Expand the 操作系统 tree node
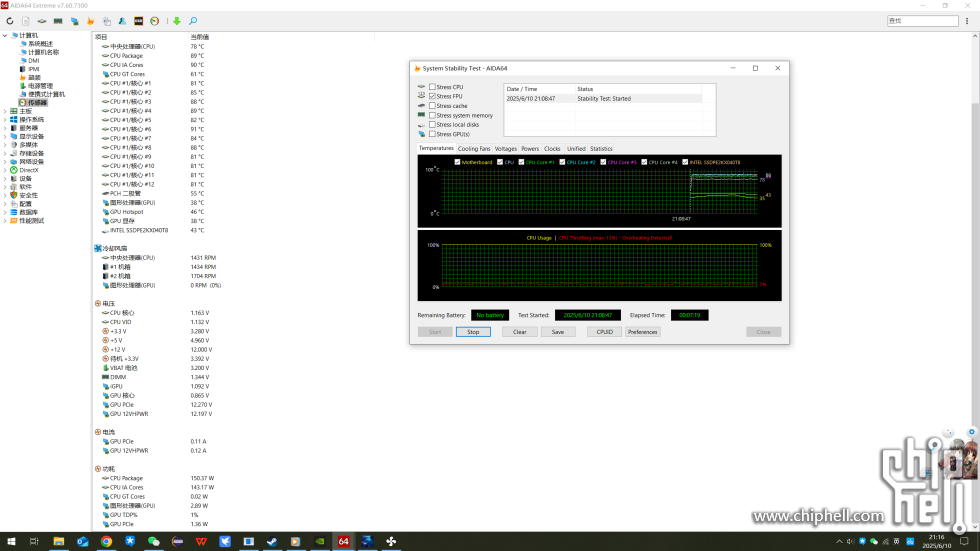 [5, 119]
